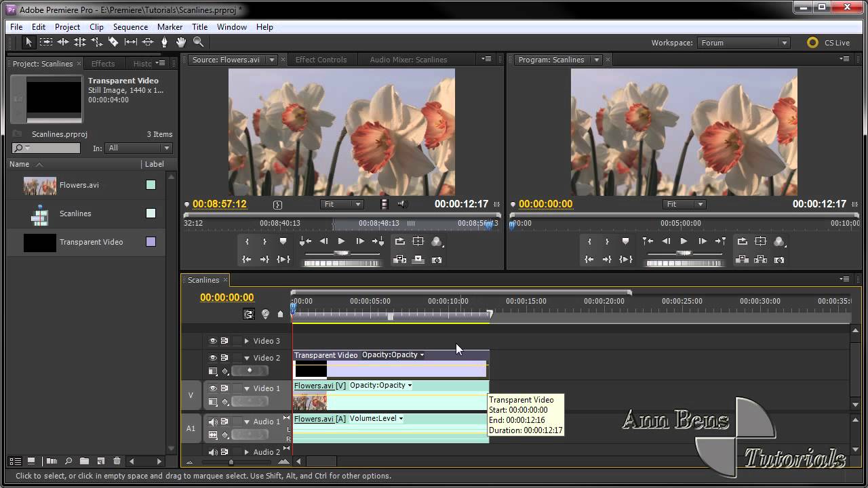Image resolution: width=868 pixels, height=488 pixels.
Task: Open the Sequence menu
Action: [130, 27]
